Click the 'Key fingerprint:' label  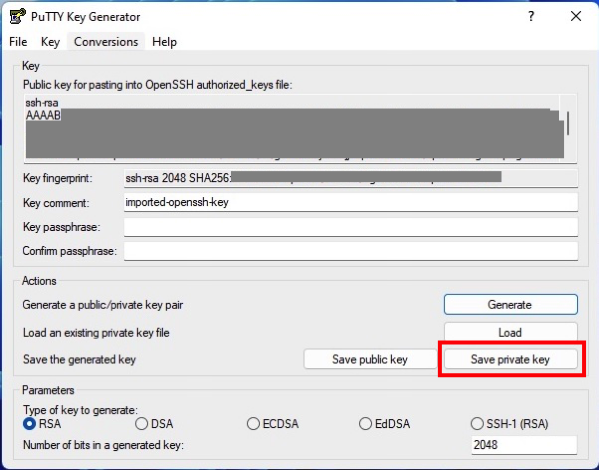[58, 178]
